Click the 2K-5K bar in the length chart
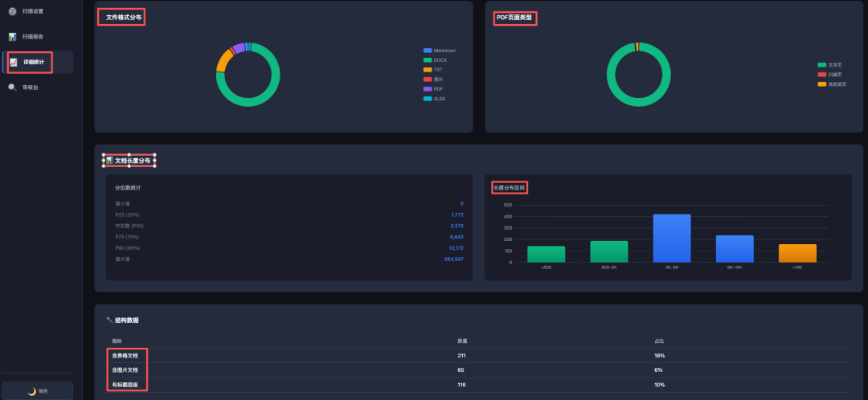Screen dimensions: 868x400 click(671, 239)
